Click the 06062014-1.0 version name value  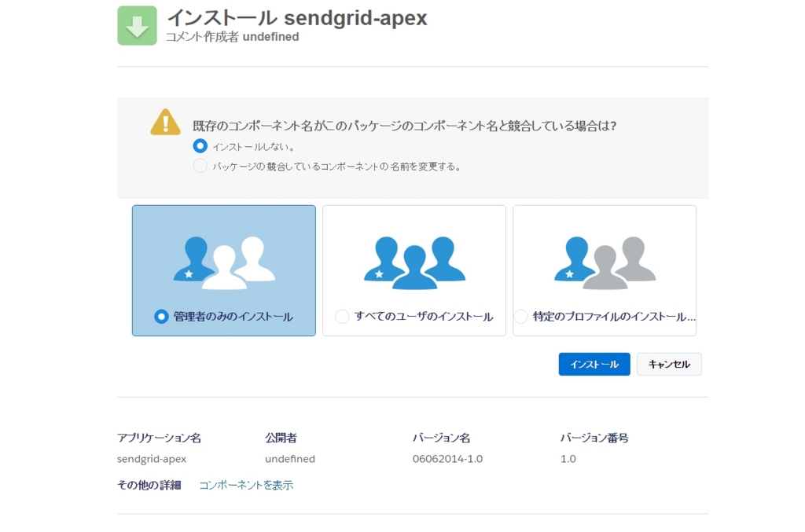[447, 459]
